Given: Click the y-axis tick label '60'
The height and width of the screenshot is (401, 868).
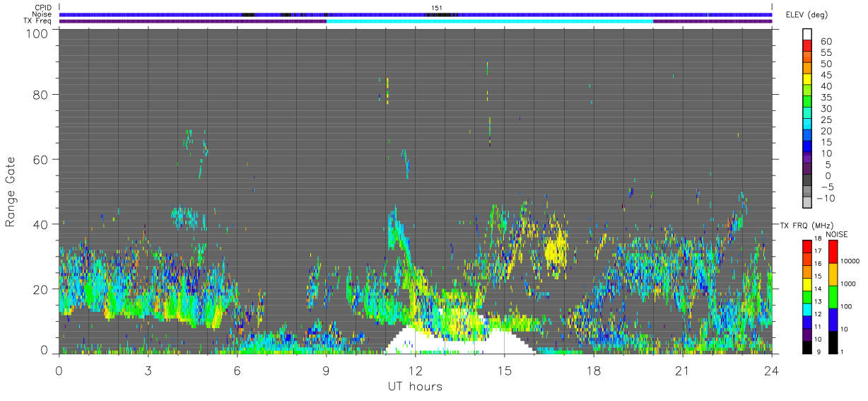Looking at the screenshot, I should (x=40, y=159).
